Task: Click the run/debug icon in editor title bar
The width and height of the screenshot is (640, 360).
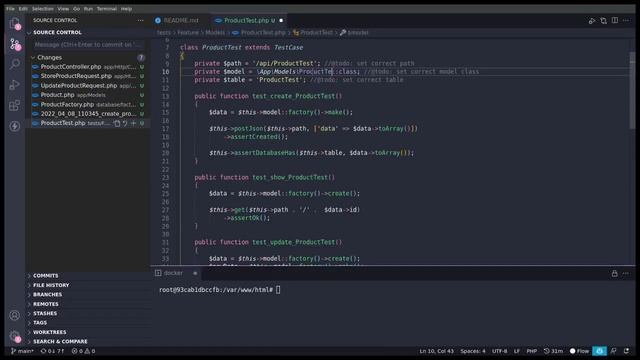Action: (x=592, y=20)
